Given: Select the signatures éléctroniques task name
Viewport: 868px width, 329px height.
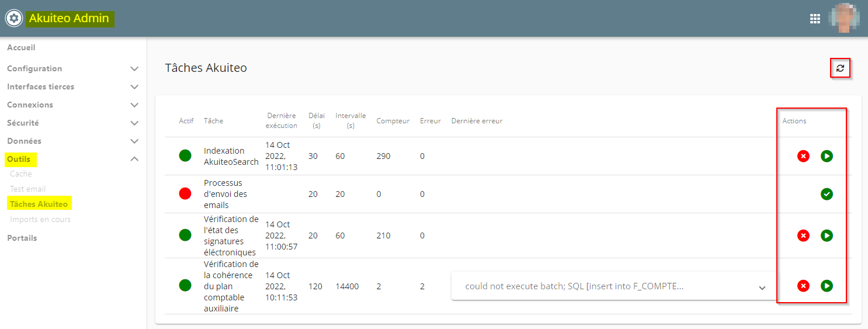Looking at the screenshot, I should pos(231,236).
